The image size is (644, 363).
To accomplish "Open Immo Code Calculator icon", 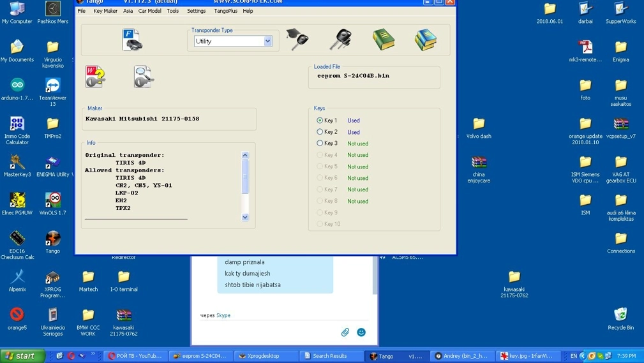I will tap(17, 131).
